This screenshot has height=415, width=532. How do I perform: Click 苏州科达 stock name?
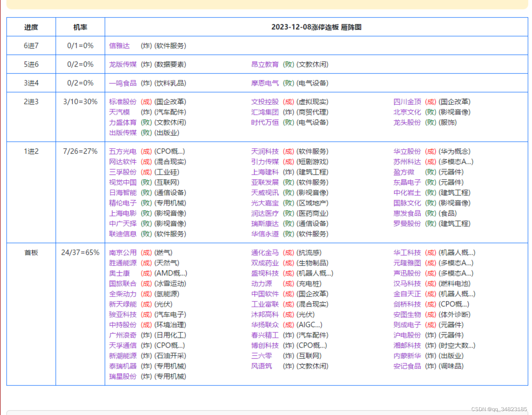pyautogui.click(x=407, y=162)
